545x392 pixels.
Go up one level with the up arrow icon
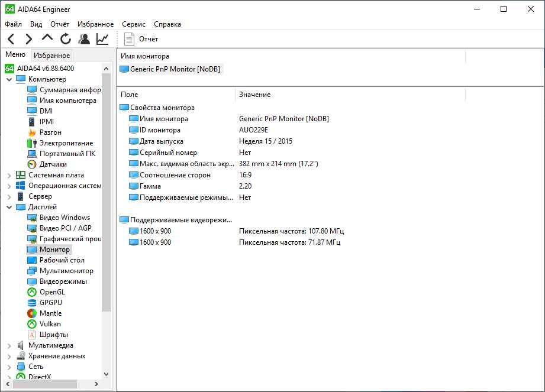pos(47,38)
